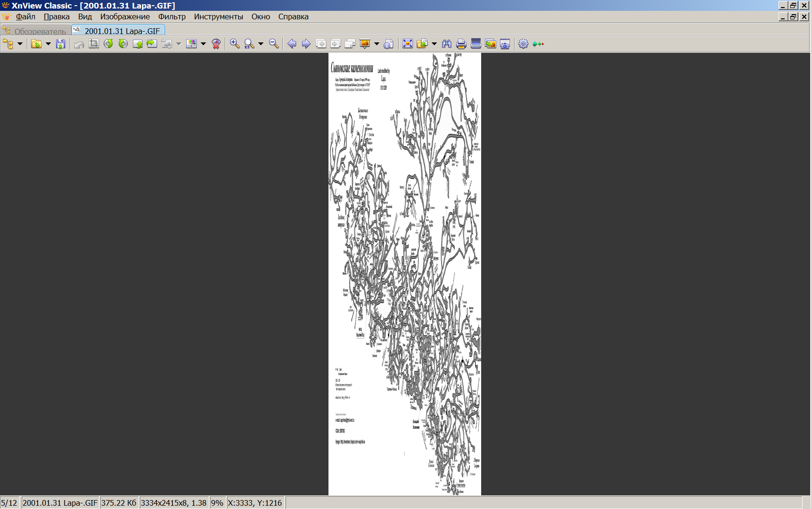Open the Правка menu

pos(57,16)
